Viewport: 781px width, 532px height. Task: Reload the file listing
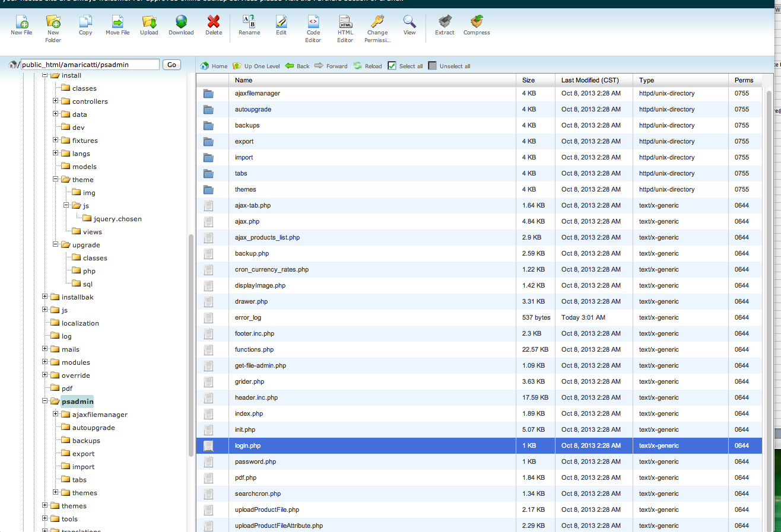click(x=367, y=66)
